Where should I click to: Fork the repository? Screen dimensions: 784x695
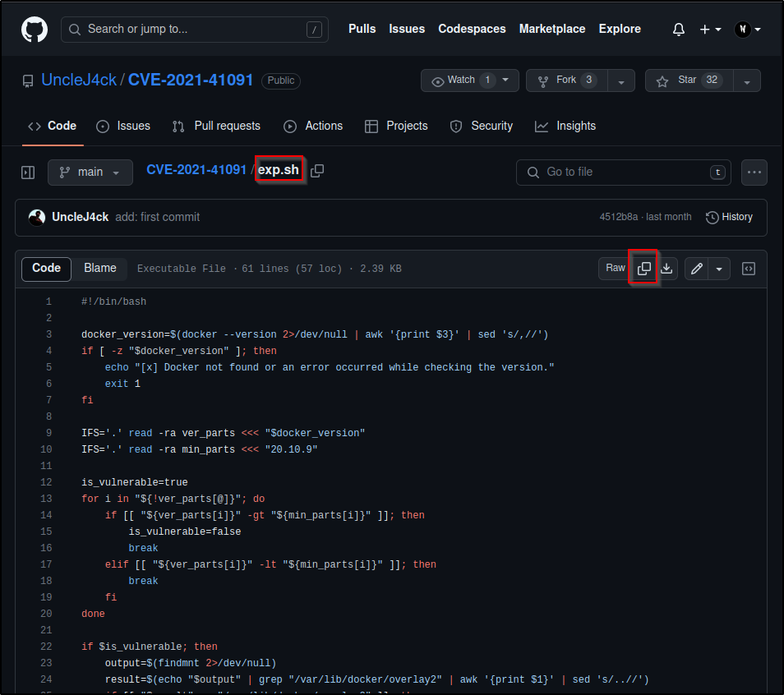[x=567, y=81]
